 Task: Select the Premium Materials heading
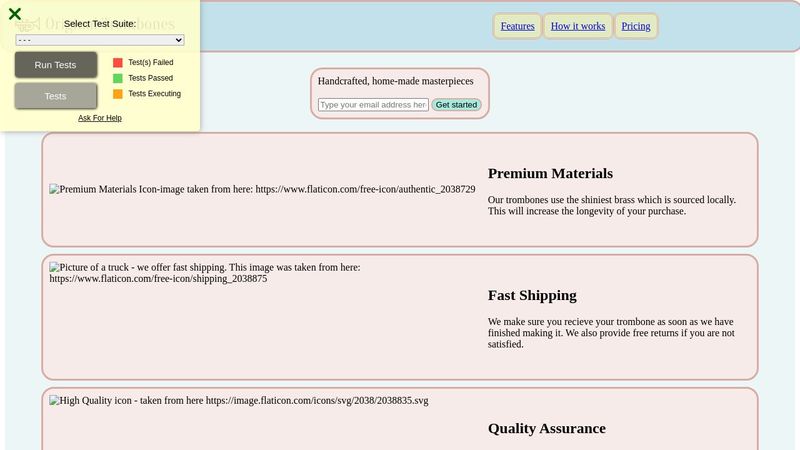[550, 173]
